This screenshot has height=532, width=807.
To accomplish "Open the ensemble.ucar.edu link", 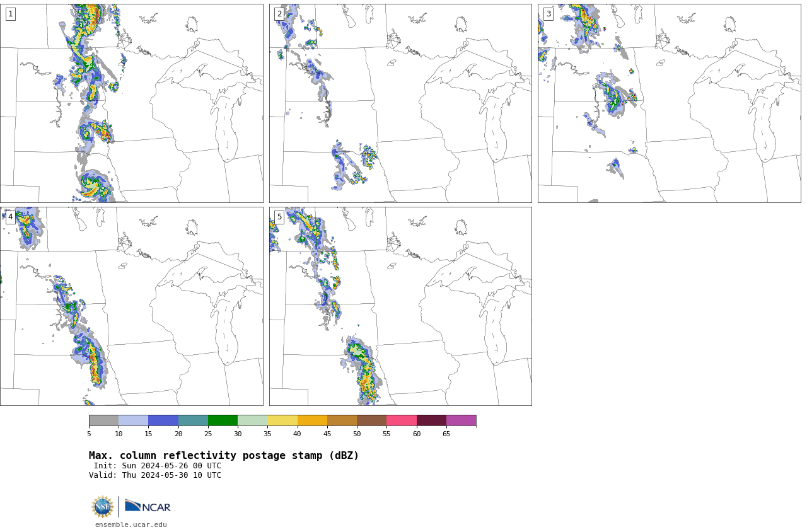I will 131,524.
